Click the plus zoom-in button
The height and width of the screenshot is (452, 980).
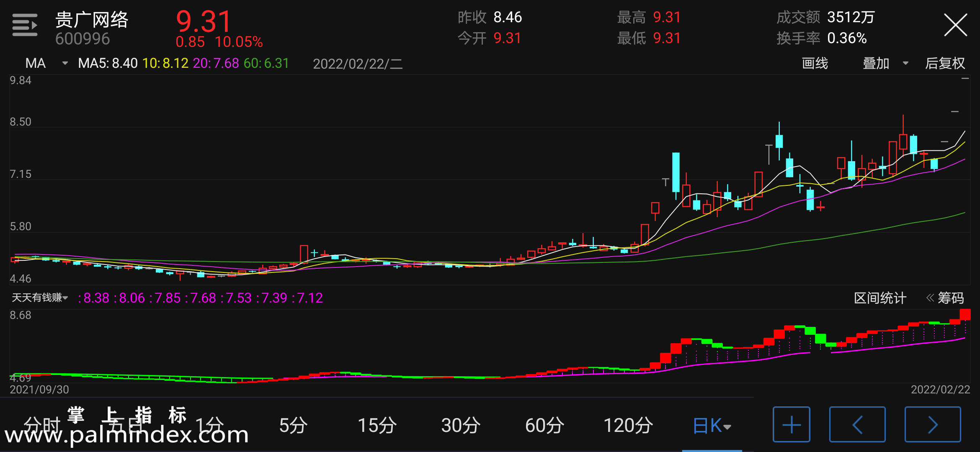click(x=791, y=424)
